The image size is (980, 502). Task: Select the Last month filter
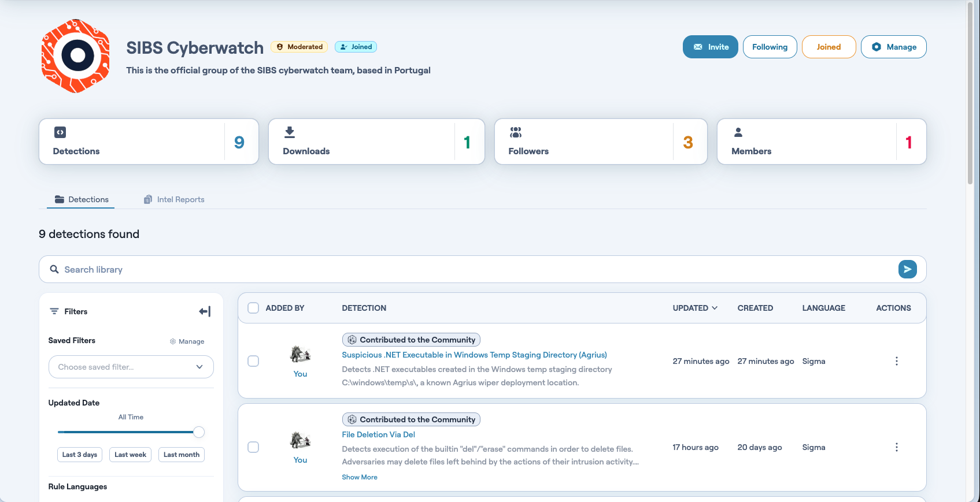(x=182, y=455)
